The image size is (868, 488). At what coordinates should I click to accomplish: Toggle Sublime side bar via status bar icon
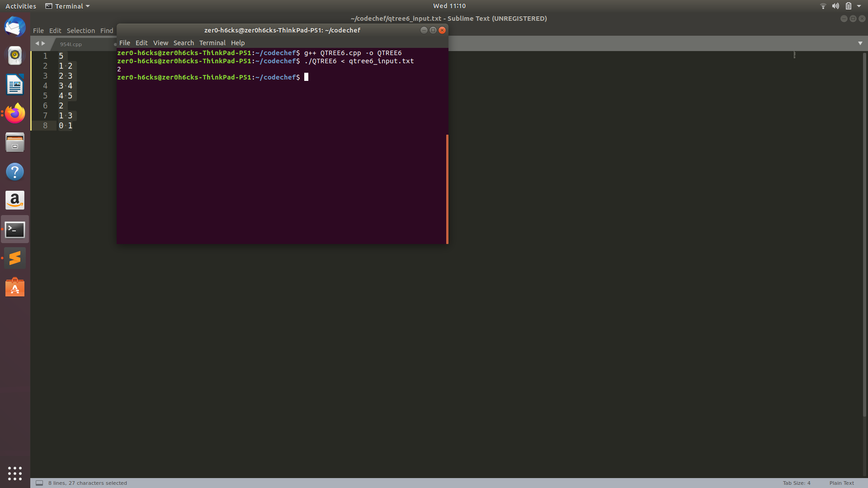(x=39, y=483)
